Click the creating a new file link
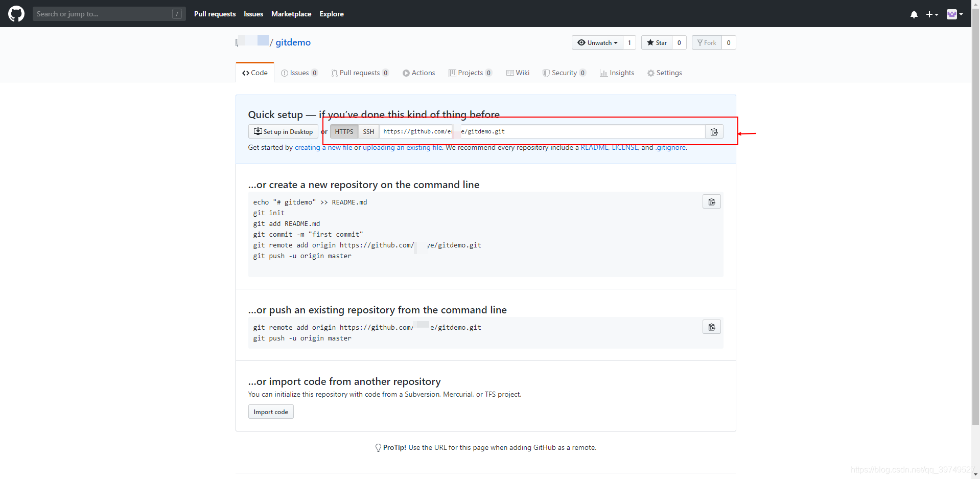Screen dimensions: 980x479 [x=323, y=147]
